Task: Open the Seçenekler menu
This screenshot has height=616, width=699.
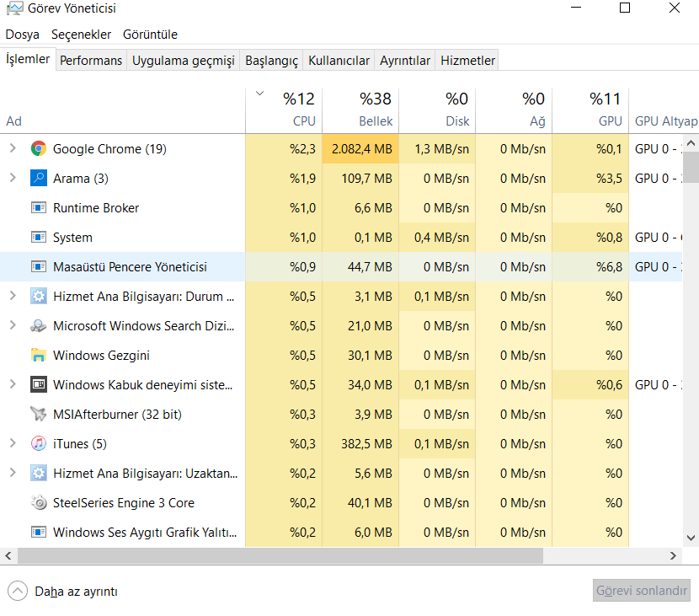Action: (x=81, y=35)
